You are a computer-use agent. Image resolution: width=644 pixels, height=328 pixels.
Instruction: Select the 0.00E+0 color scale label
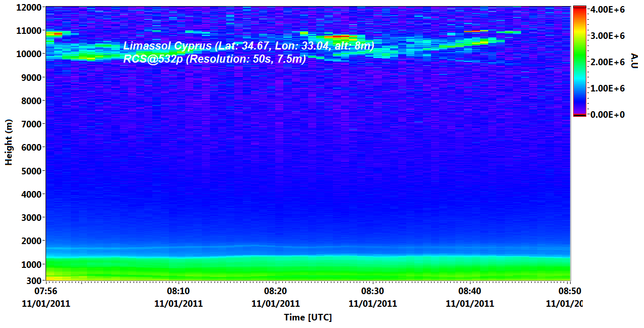click(607, 114)
